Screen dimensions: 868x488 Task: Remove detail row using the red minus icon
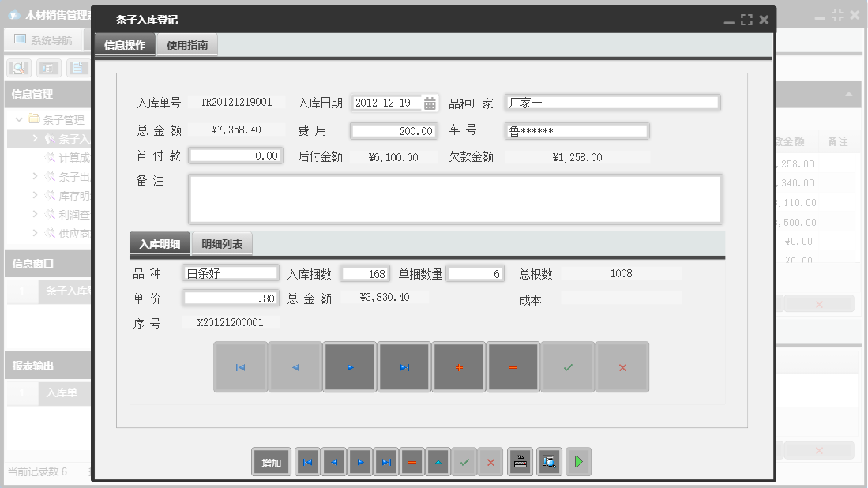point(513,366)
